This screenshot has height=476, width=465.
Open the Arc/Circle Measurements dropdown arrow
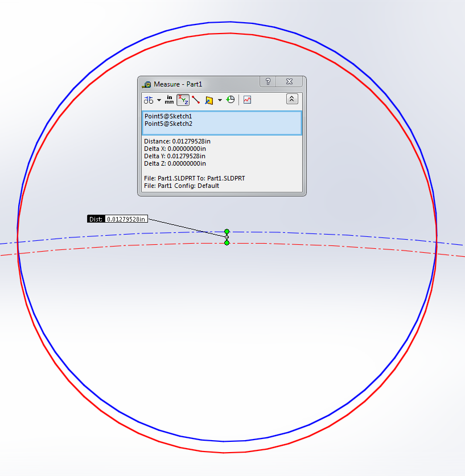coord(159,100)
